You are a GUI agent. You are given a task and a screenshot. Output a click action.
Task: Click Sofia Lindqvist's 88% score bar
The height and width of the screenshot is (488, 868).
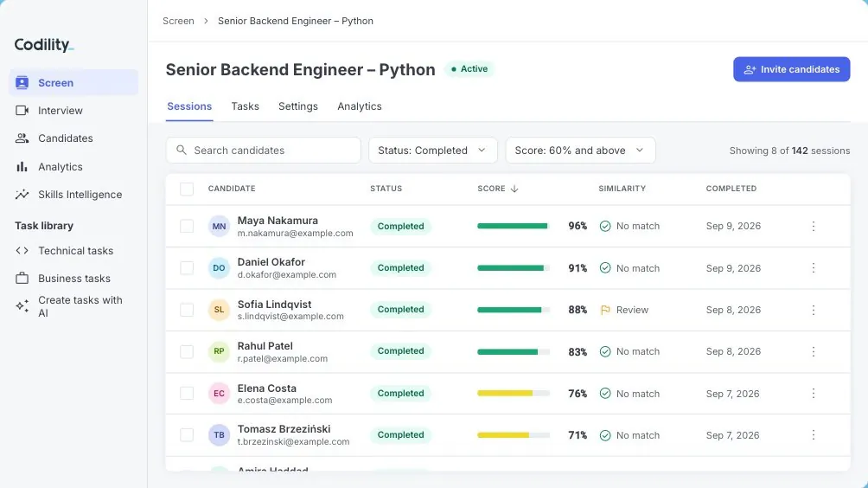pyautogui.click(x=514, y=310)
